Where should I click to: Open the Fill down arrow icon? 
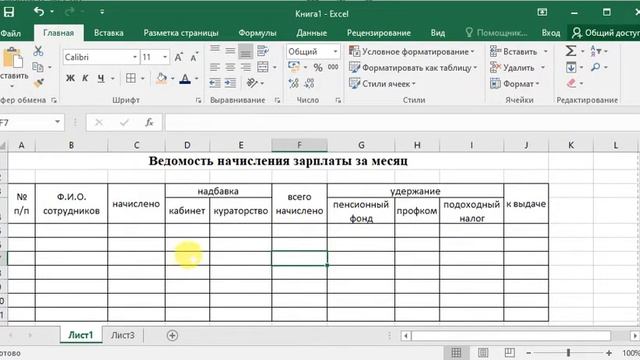click(571, 67)
